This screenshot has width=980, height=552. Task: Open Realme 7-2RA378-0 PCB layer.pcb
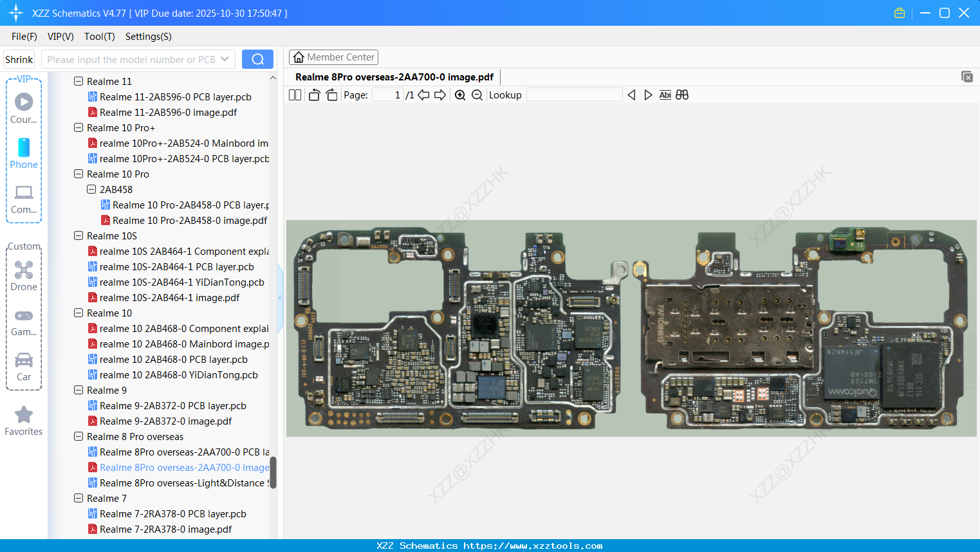[x=173, y=513]
